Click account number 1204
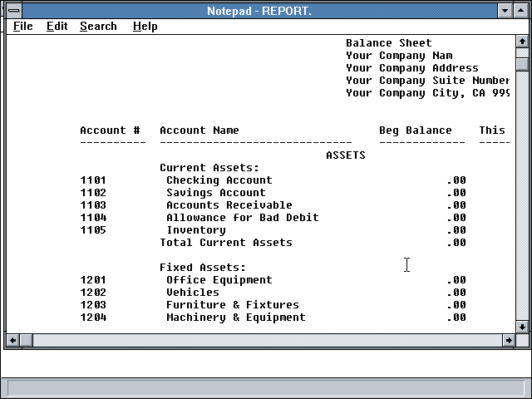This screenshot has width=532, height=399. pyautogui.click(x=93, y=318)
